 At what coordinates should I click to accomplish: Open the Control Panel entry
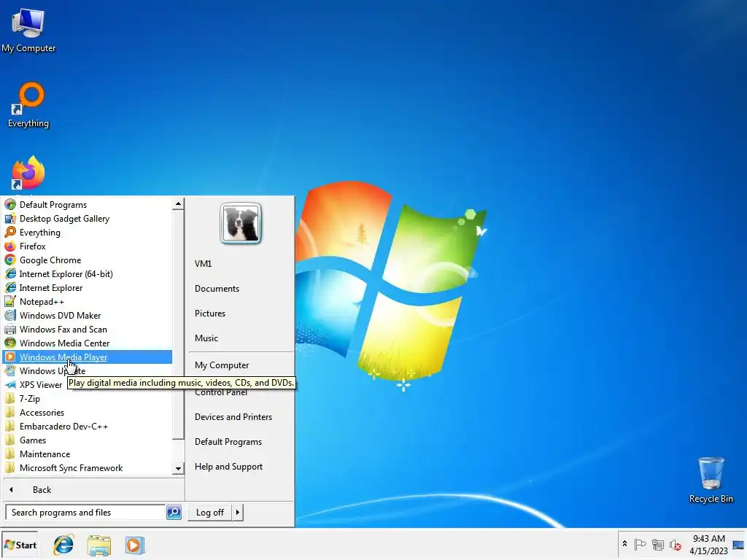click(x=221, y=392)
